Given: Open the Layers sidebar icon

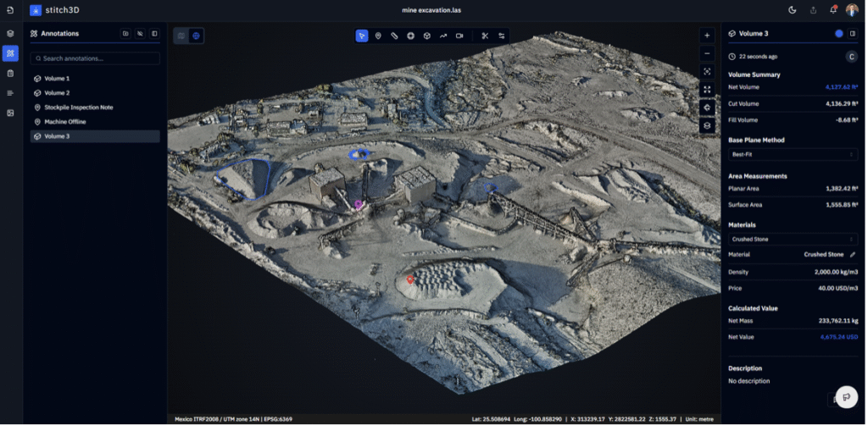Looking at the screenshot, I should point(10,33).
